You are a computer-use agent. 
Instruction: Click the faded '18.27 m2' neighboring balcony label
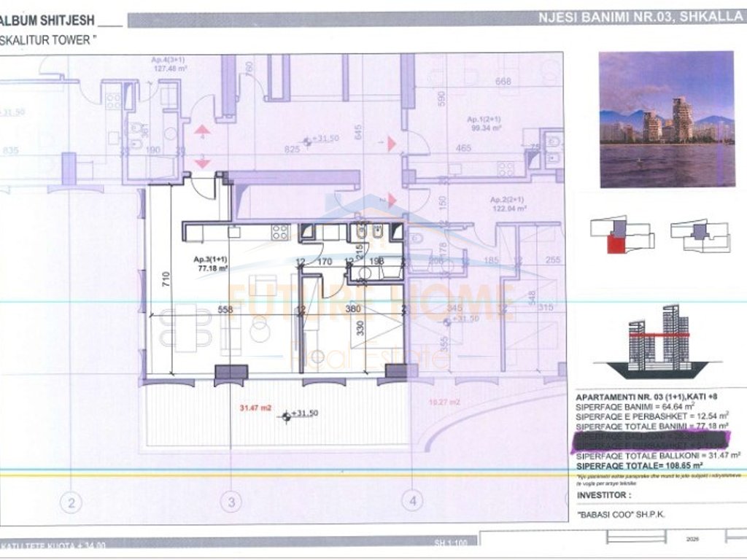[444, 402]
